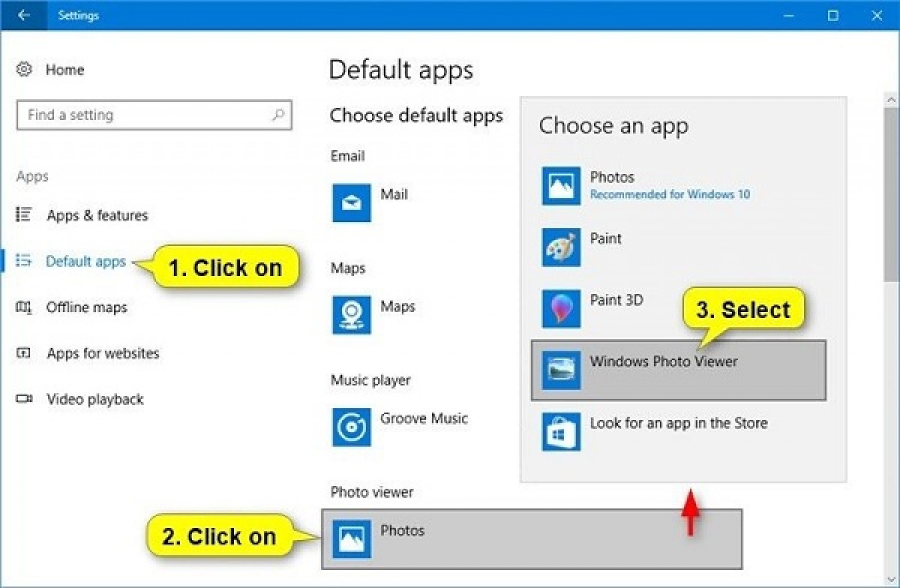The image size is (900, 588).
Task: Change the Maps default app label
Action: pyautogui.click(x=398, y=306)
